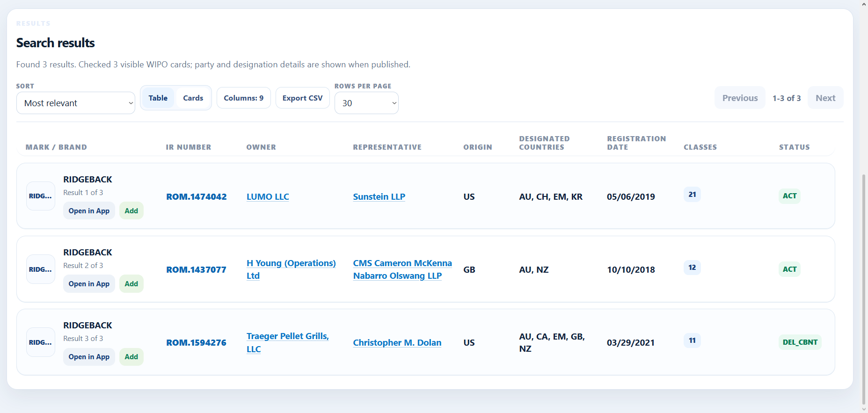
Task: Open IR number ROM.1594276
Action: (197, 343)
